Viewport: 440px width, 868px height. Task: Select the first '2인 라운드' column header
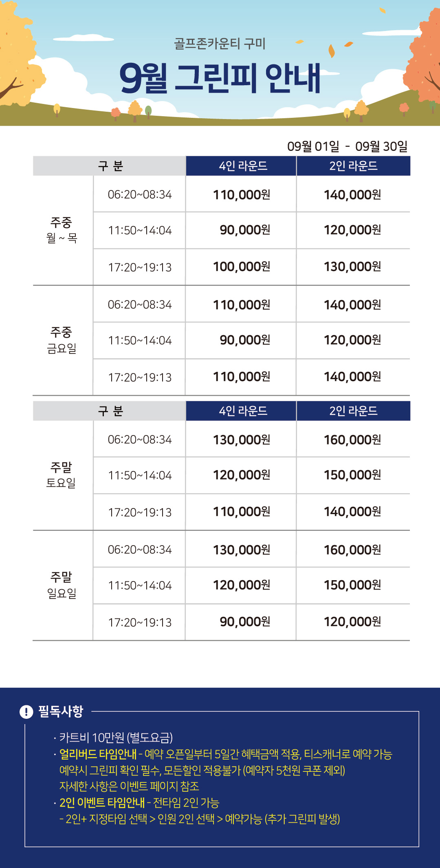pyautogui.click(x=353, y=166)
